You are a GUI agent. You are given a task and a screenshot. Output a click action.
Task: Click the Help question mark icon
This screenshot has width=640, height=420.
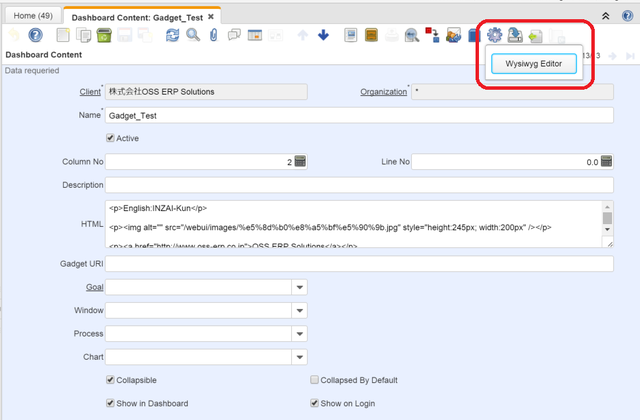34,36
